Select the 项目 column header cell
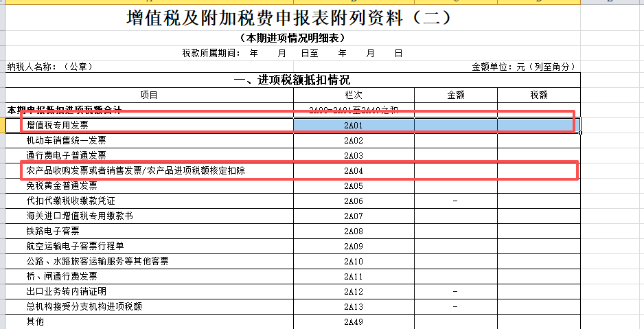 click(149, 95)
